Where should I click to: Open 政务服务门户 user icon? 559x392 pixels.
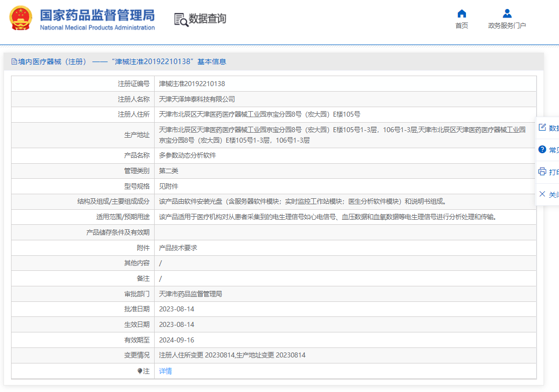tap(507, 14)
